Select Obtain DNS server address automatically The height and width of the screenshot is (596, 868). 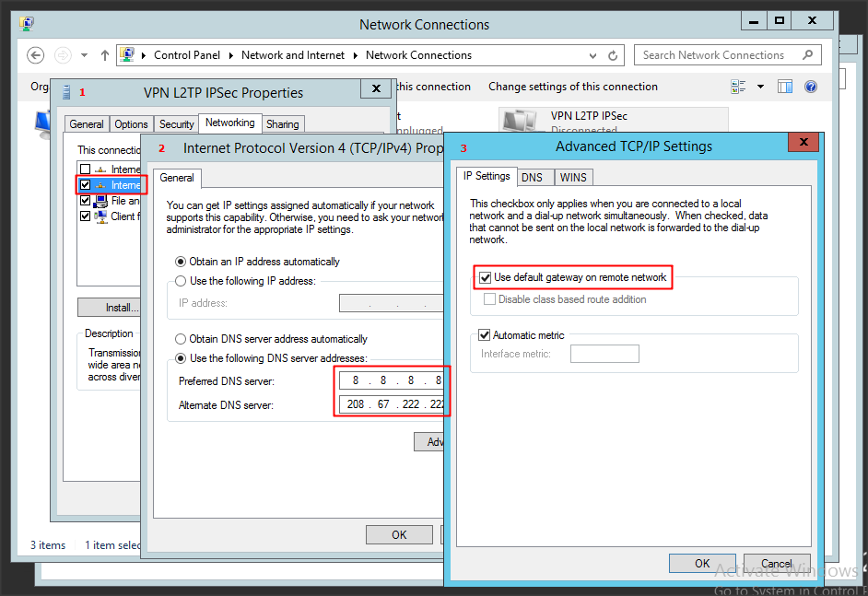[x=182, y=339]
